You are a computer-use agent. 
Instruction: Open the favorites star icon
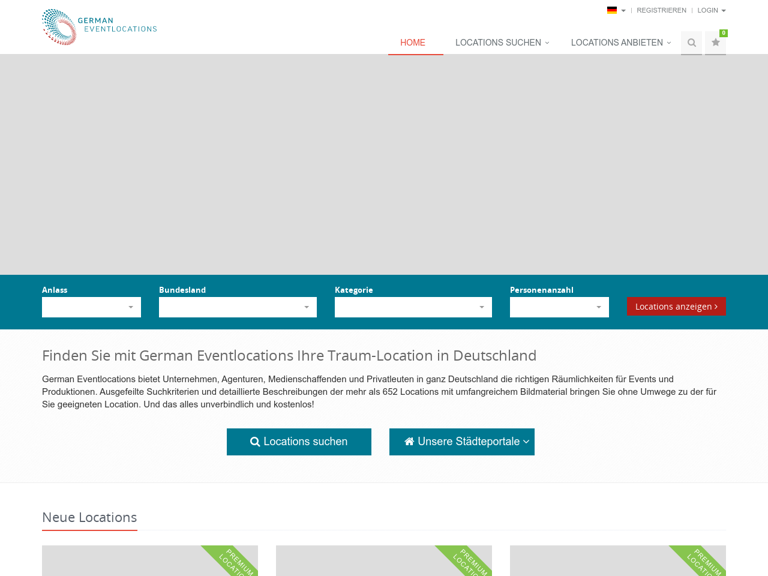(x=715, y=43)
